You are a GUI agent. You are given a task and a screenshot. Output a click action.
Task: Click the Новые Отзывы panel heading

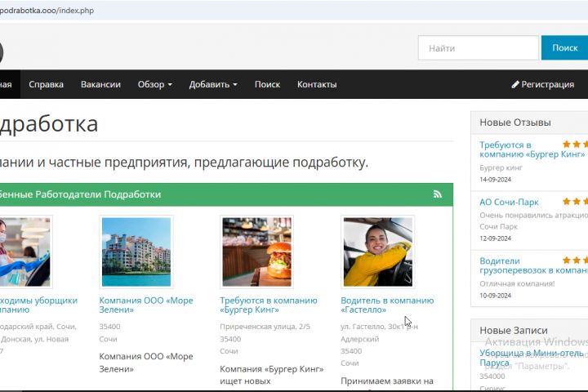point(515,122)
